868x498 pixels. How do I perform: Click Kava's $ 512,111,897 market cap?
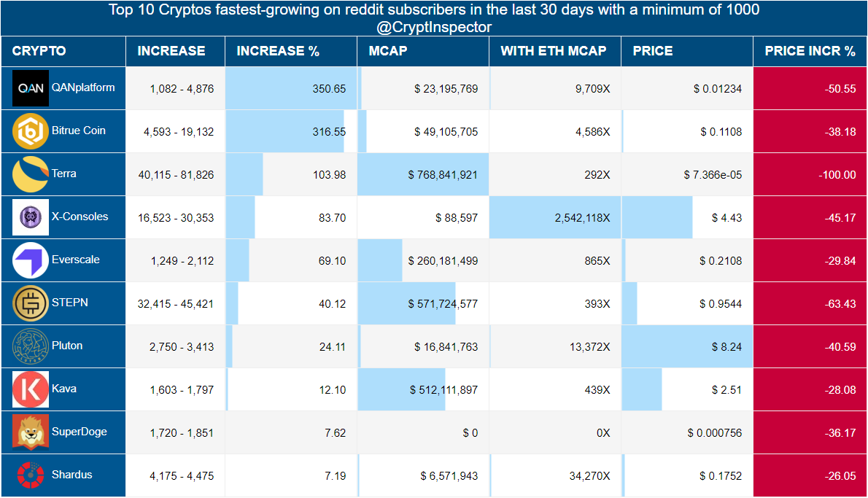click(423, 389)
